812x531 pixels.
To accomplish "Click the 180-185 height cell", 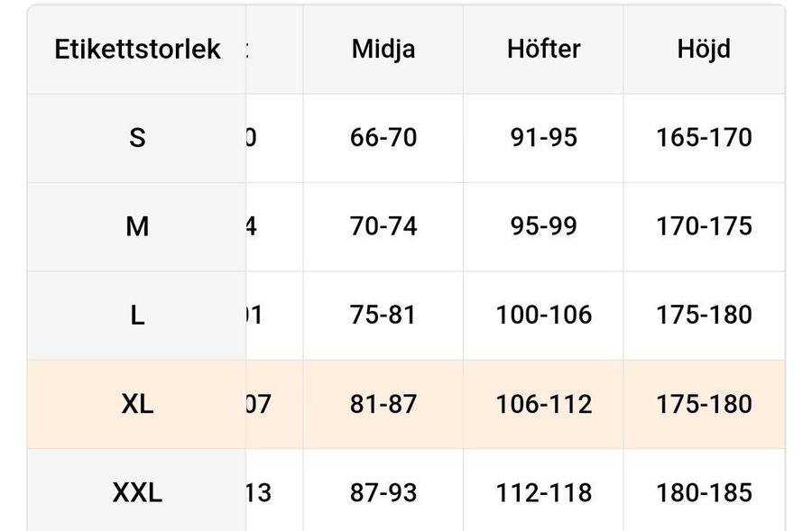I will click(x=704, y=492).
